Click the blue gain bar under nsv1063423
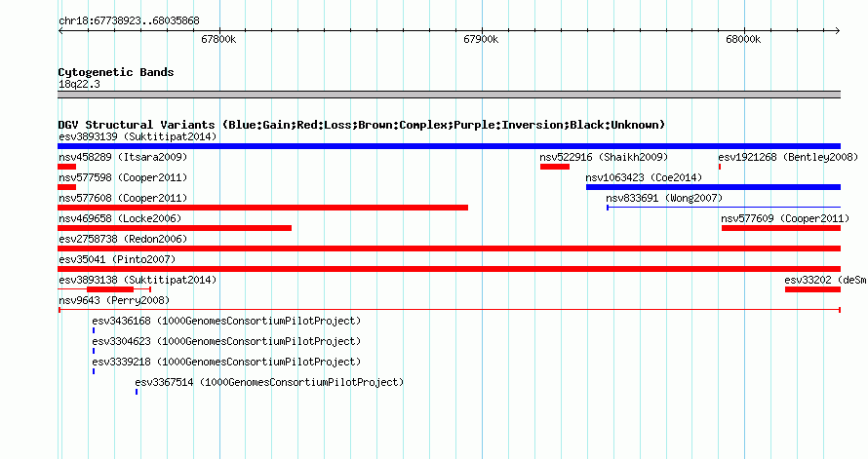Image resolution: width=868 pixels, height=459 pixels. pyautogui.click(x=714, y=187)
